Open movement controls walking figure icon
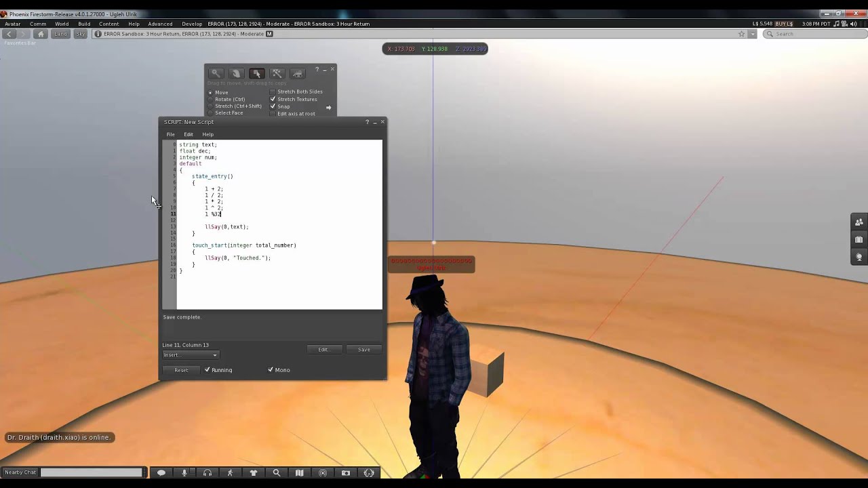 tap(231, 473)
